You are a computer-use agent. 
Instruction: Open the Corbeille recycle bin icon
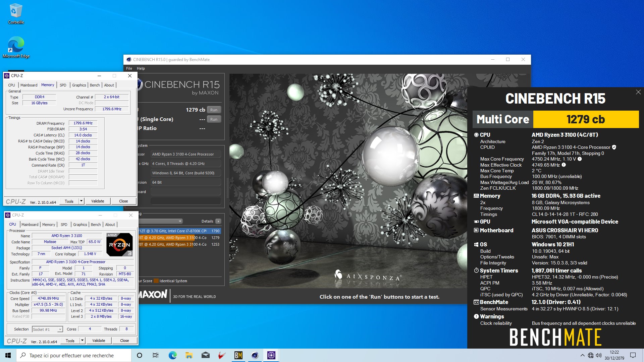[x=16, y=14]
